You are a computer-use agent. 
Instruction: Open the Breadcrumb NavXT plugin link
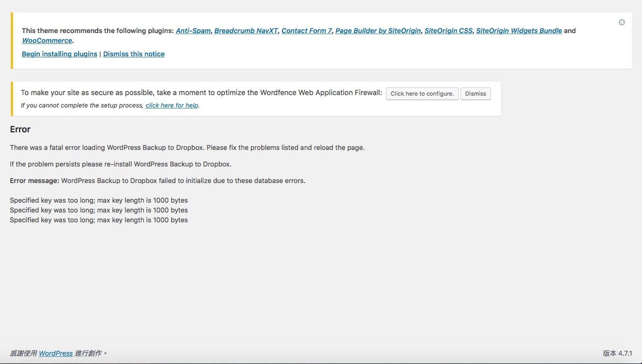pos(246,31)
